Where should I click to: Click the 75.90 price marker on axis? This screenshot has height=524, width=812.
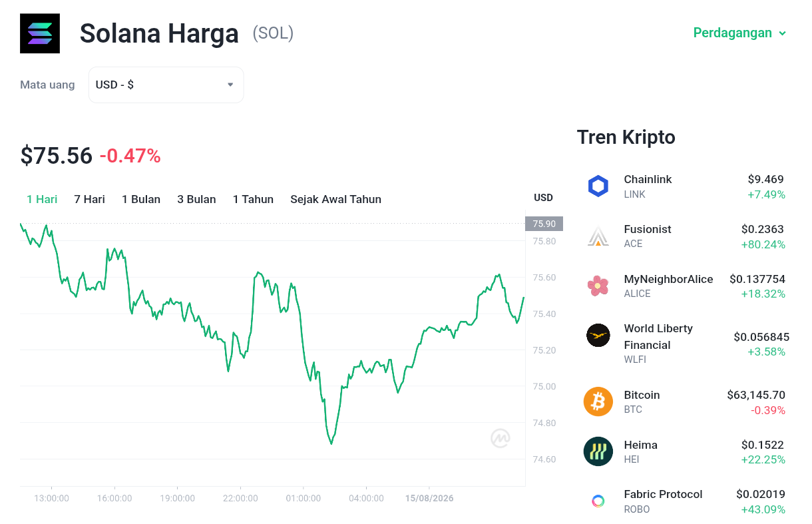(x=544, y=224)
